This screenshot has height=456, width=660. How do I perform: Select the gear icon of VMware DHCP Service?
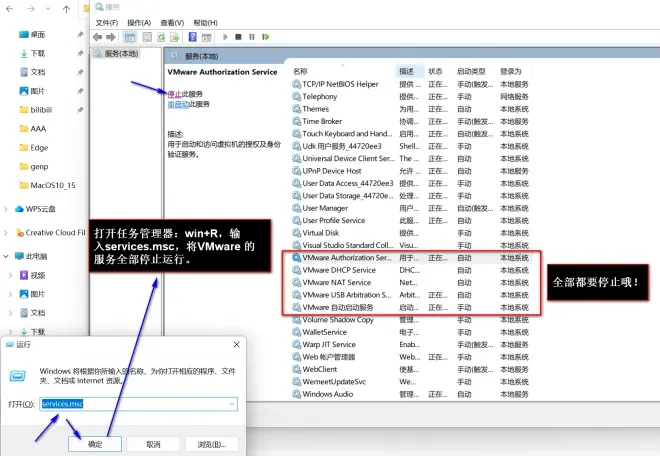pos(296,270)
